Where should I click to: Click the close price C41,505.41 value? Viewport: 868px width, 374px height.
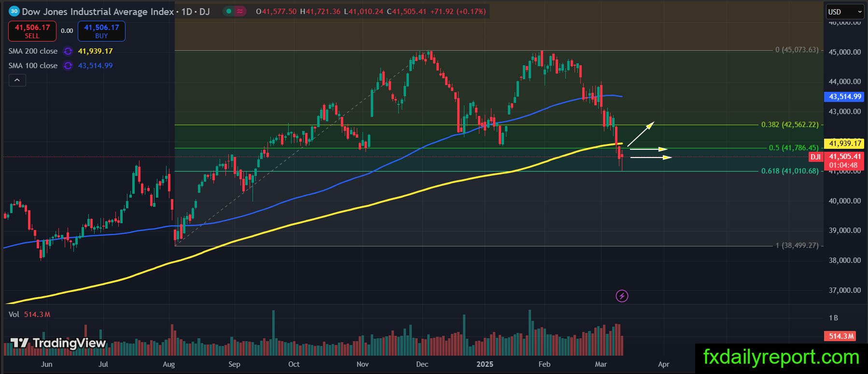point(407,12)
